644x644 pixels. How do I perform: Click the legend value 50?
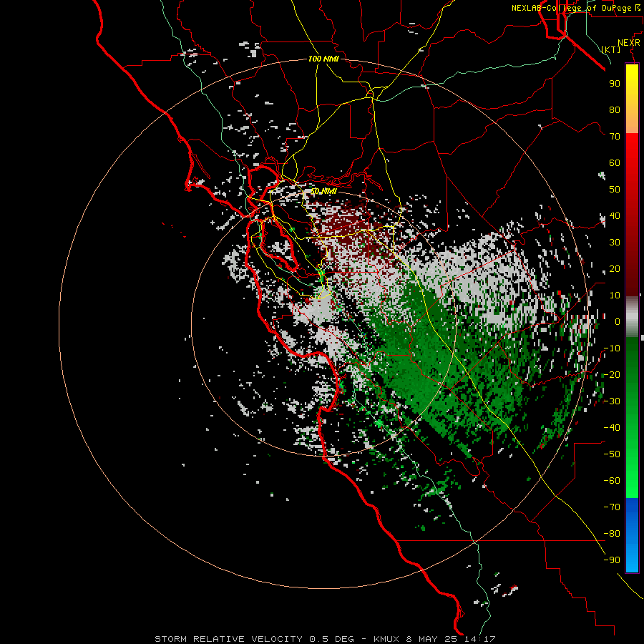[x=615, y=190]
